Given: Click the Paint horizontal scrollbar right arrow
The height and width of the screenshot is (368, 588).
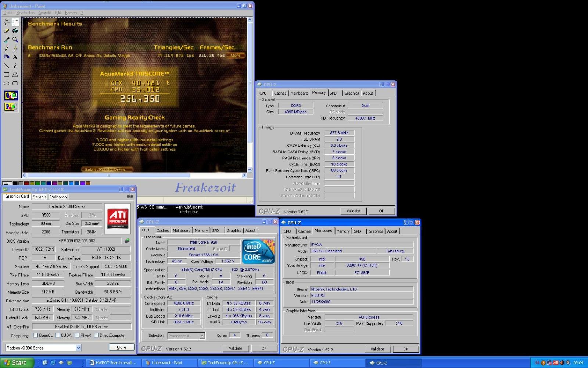Looking at the screenshot, I should pos(244,176).
